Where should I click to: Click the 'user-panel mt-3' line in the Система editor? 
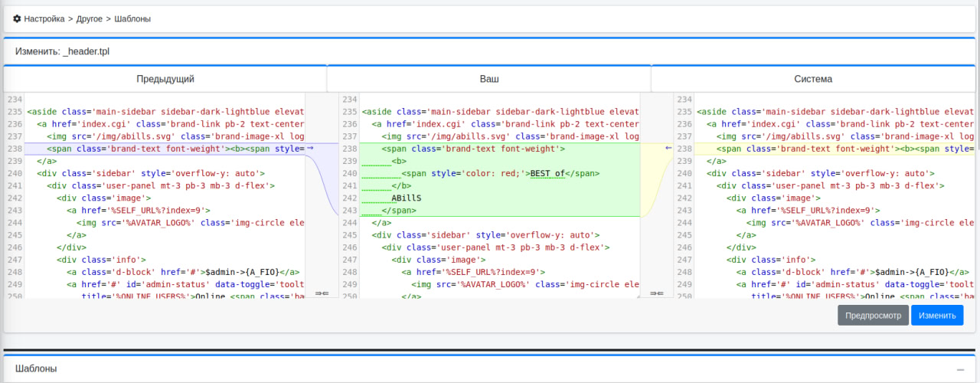point(831,186)
